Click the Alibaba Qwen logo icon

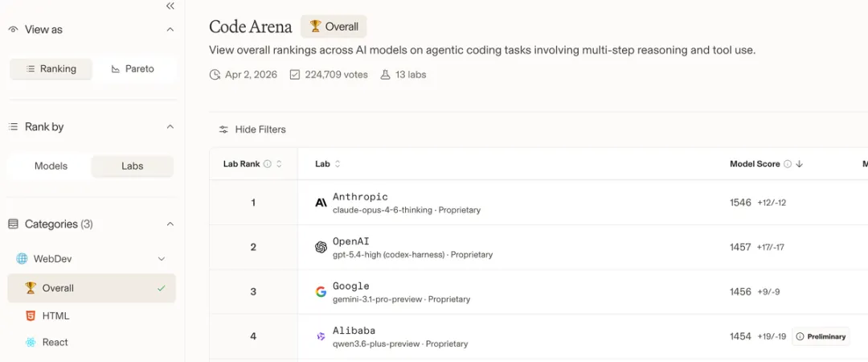point(321,336)
